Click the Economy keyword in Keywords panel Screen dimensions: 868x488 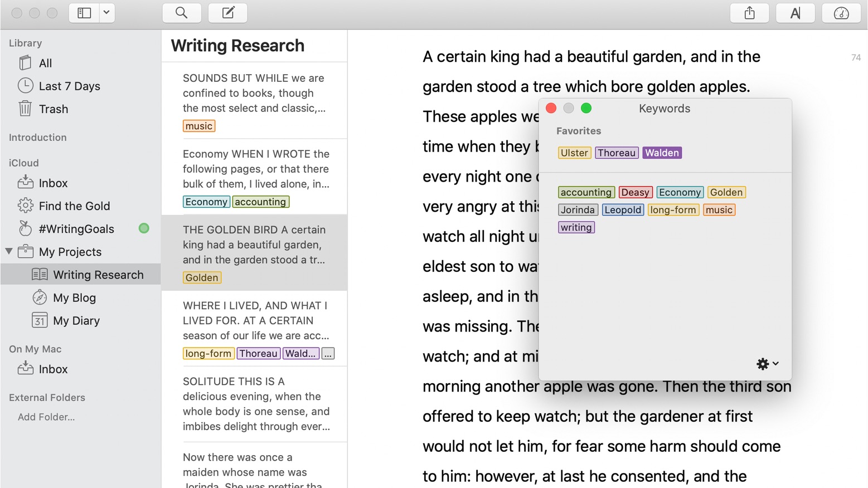(x=680, y=192)
